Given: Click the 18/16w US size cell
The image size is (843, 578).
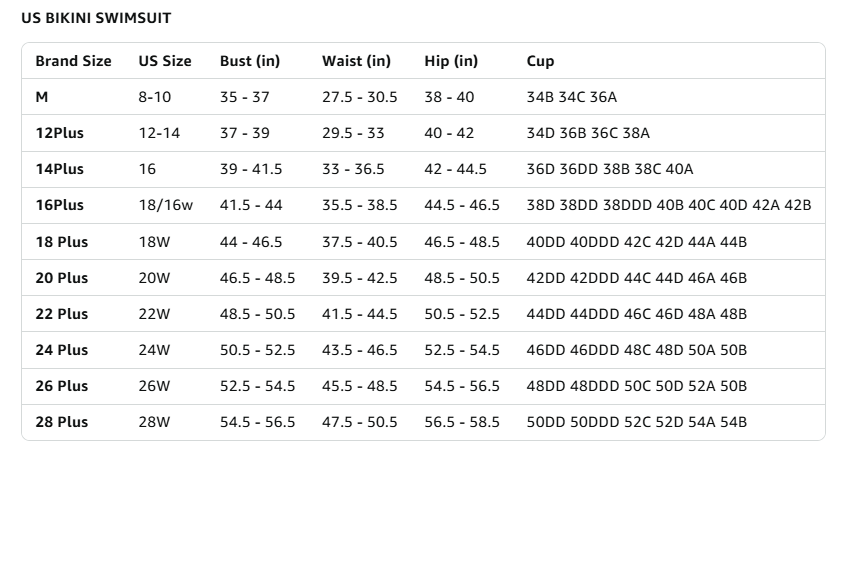Looking at the screenshot, I should 166,205.
